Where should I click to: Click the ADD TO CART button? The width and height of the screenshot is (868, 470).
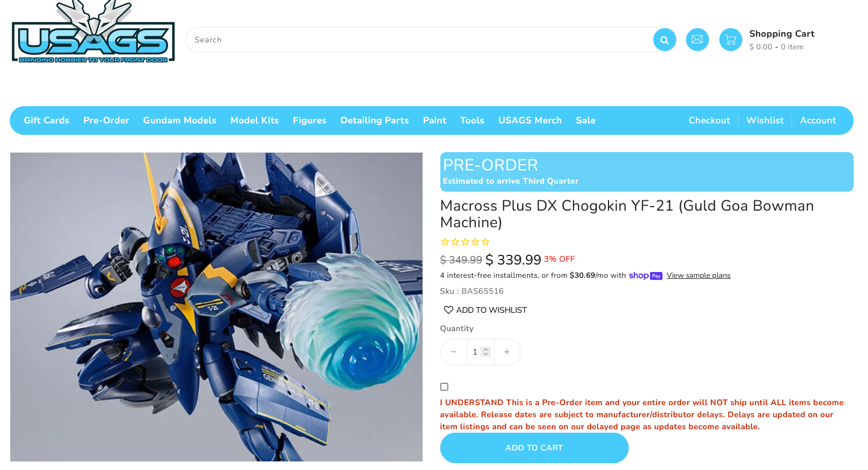click(534, 448)
